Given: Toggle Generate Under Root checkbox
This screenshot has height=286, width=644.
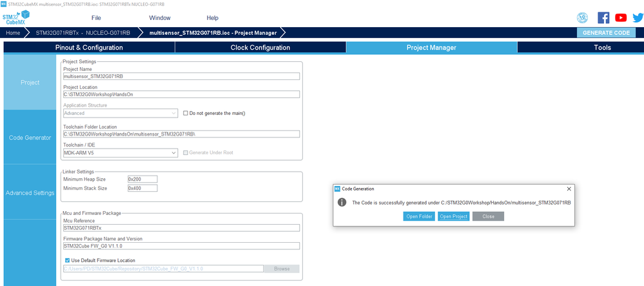Looking at the screenshot, I should [x=185, y=152].
